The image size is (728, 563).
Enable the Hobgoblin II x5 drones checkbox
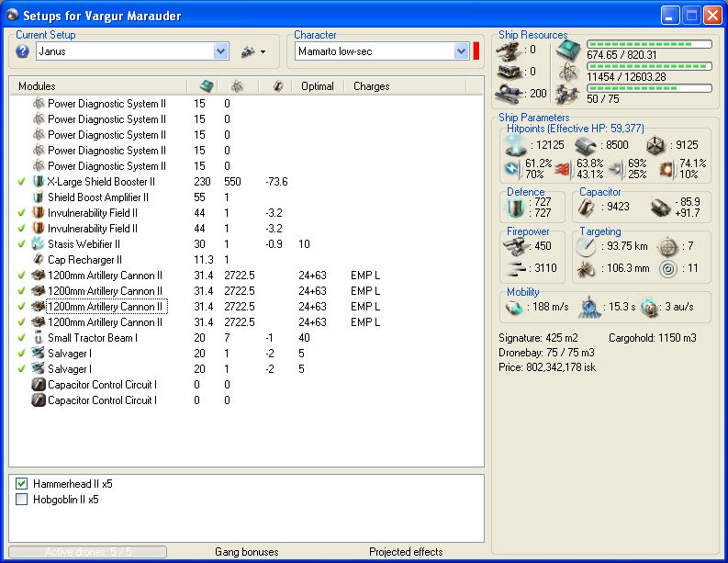point(22,500)
